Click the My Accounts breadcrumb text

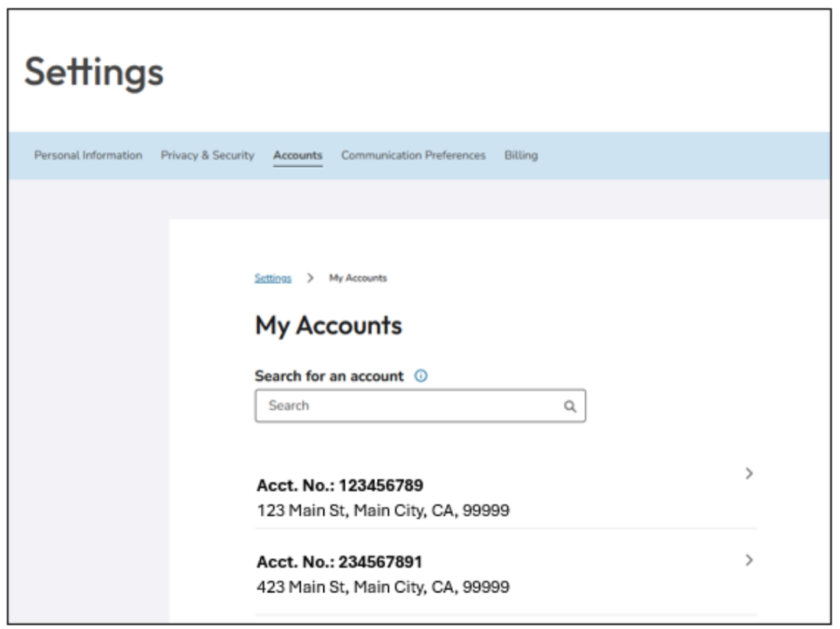point(358,278)
